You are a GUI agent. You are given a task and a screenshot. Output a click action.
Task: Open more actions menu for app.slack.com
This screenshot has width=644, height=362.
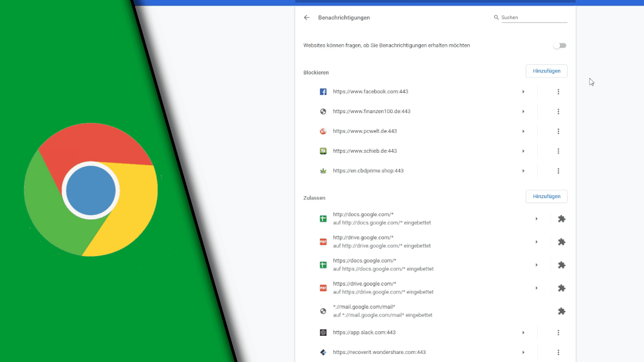pyautogui.click(x=558, y=333)
